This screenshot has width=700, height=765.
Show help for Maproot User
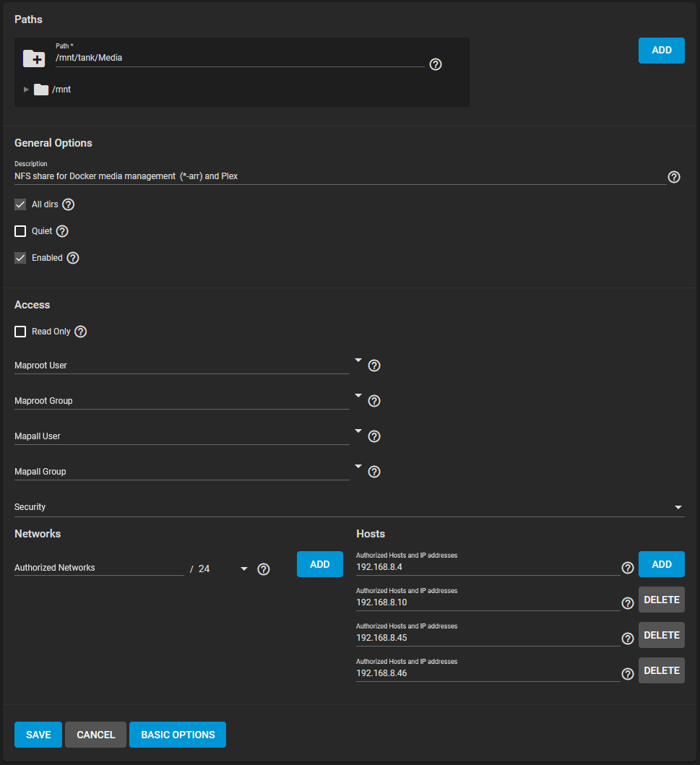click(374, 366)
